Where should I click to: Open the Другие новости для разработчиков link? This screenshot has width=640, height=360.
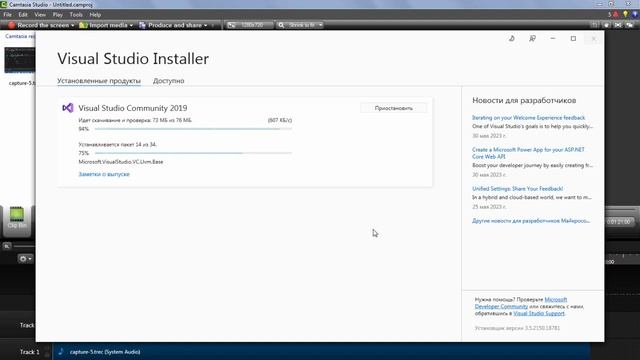coord(531,221)
